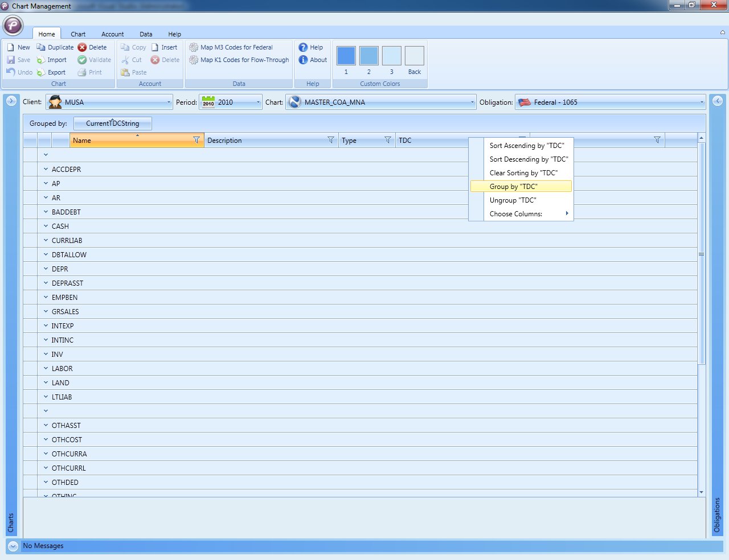Click the Paste clipboard icon
The image size is (729, 560).
pyautogui.click(x=125, y=72)
